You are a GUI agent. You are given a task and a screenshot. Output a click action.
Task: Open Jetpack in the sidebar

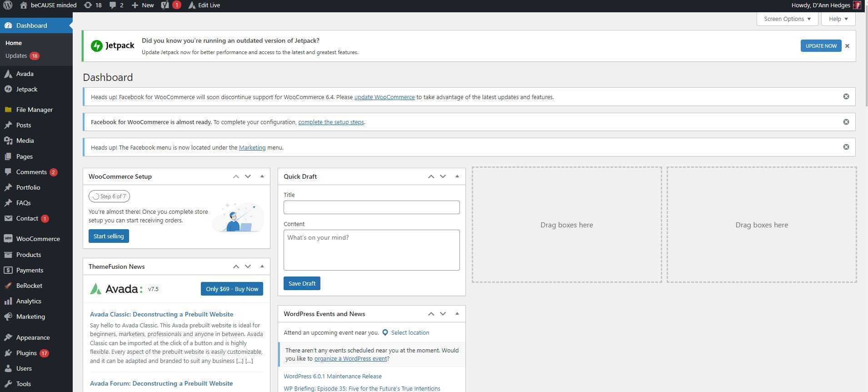point(36,89)
